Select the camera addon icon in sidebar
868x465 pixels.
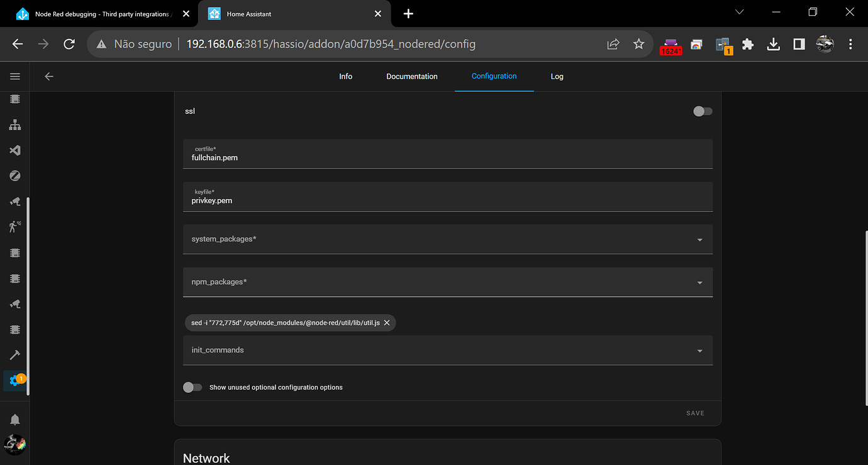14,201
